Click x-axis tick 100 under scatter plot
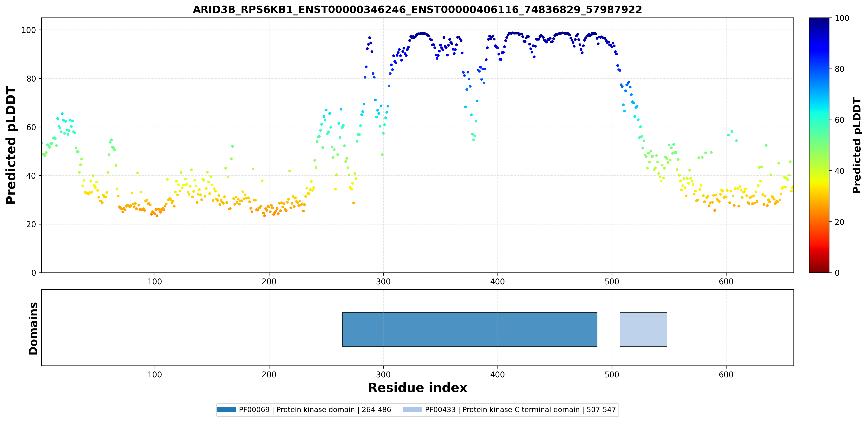Screen dimensions: 868x422 155,281
